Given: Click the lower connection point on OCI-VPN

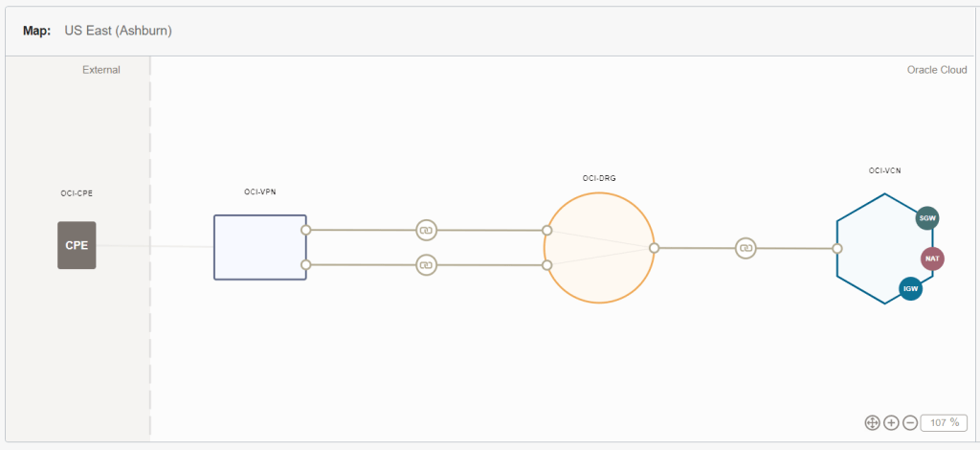Looking at the screenshot, I should 305,264.
